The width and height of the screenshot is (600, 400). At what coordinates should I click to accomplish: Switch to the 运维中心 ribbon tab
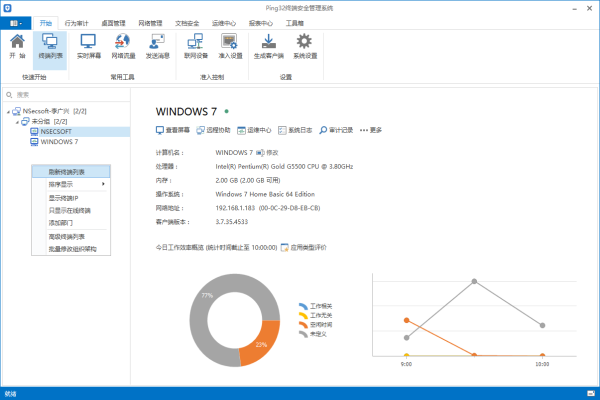(224, 23)
